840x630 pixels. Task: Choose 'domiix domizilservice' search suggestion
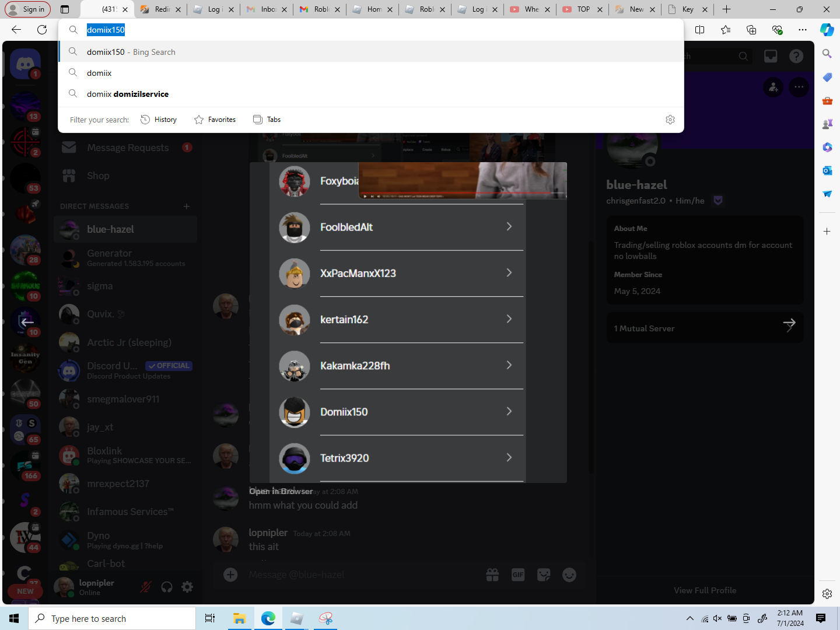coord(371,94)
